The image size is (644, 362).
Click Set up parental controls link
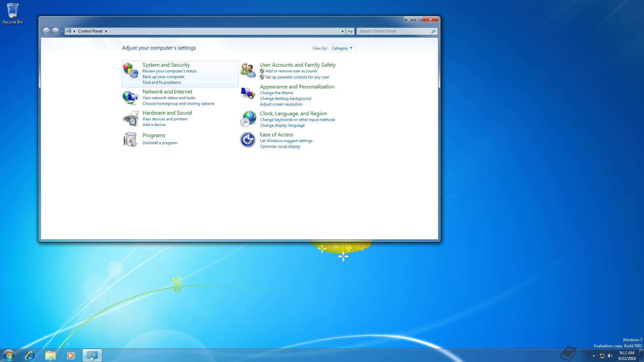pyautogui.click(x=297, y=77)
